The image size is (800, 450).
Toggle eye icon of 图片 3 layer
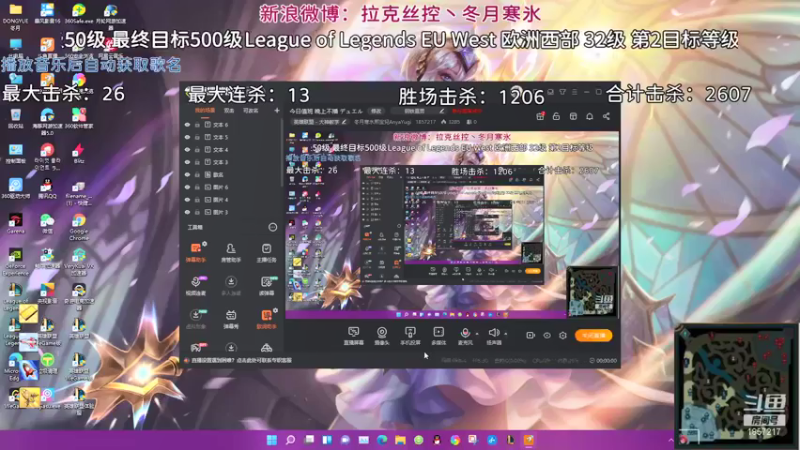pyautogui.click(x=187, y=212)
